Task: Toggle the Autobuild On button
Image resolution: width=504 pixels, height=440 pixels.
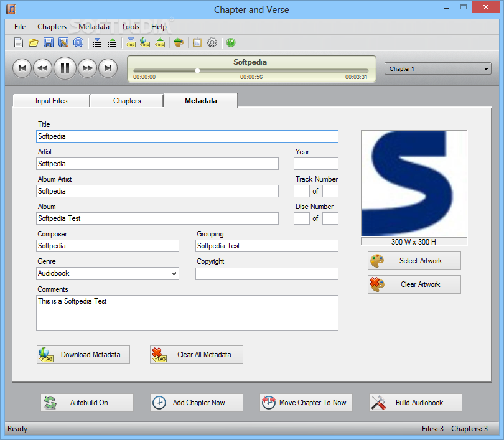Action: (x=87, y=403)
